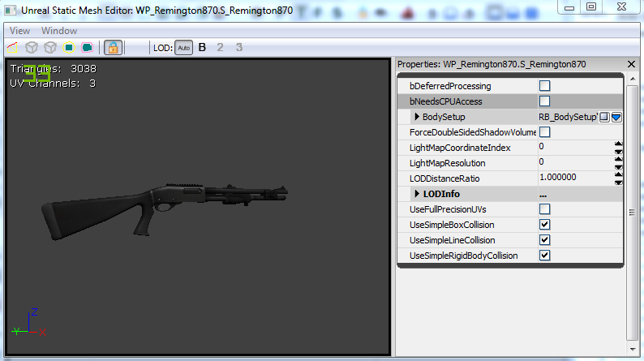This screenshot has width=644, height=361.
Task: Decrease LightMapCoordinateIndex with down arrow
Action: coord(619,152)
